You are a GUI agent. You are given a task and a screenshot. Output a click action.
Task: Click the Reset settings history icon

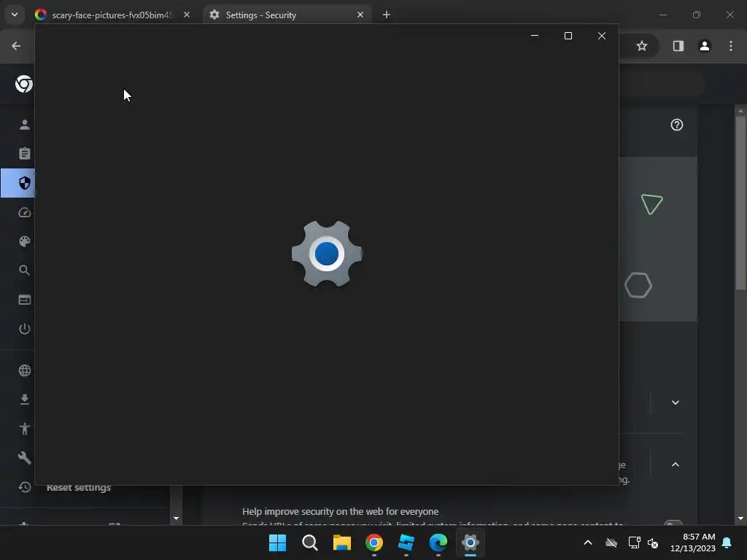[25, 486]
